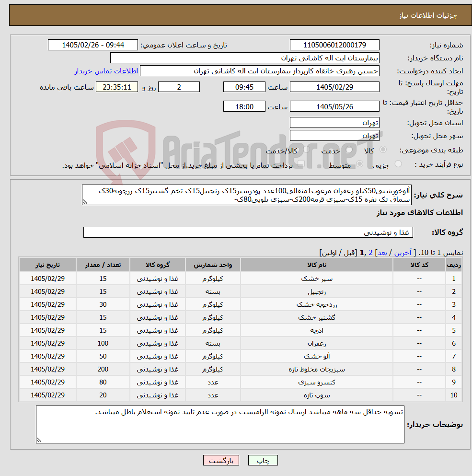
Task: Click the کد کالا column header
Action: [419, 265]
